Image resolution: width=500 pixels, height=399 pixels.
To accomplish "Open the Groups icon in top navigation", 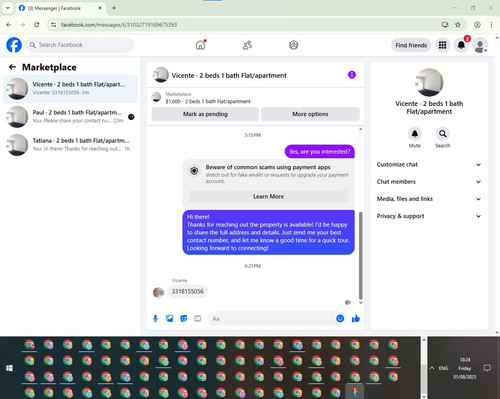I will coord(294,45).
